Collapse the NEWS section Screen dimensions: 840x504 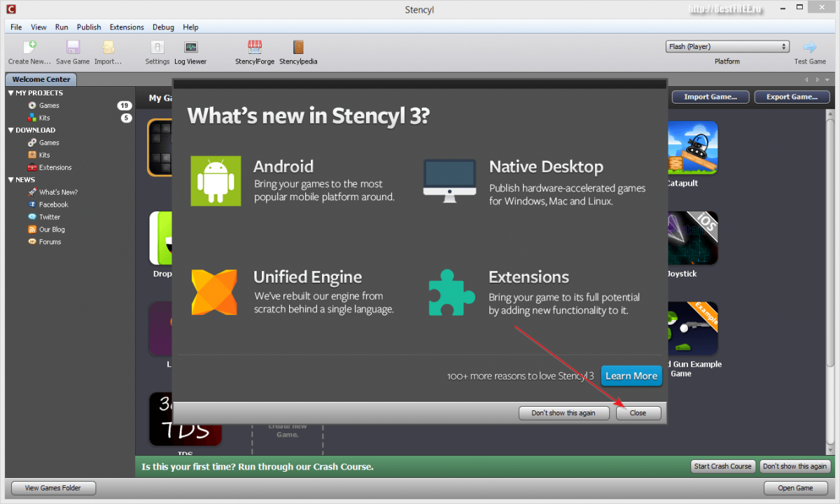(x=11, y=180)
